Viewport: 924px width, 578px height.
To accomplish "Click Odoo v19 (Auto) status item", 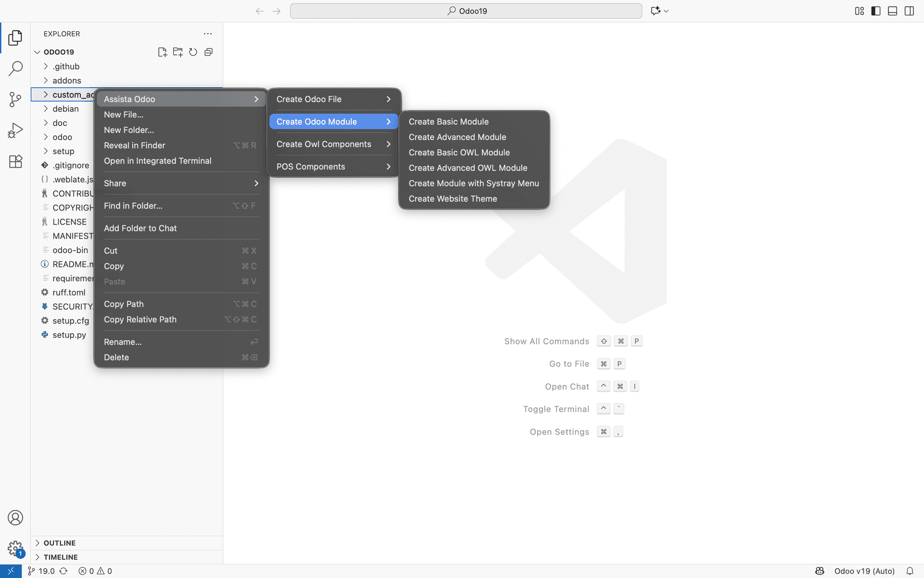I will coord(864,571).
